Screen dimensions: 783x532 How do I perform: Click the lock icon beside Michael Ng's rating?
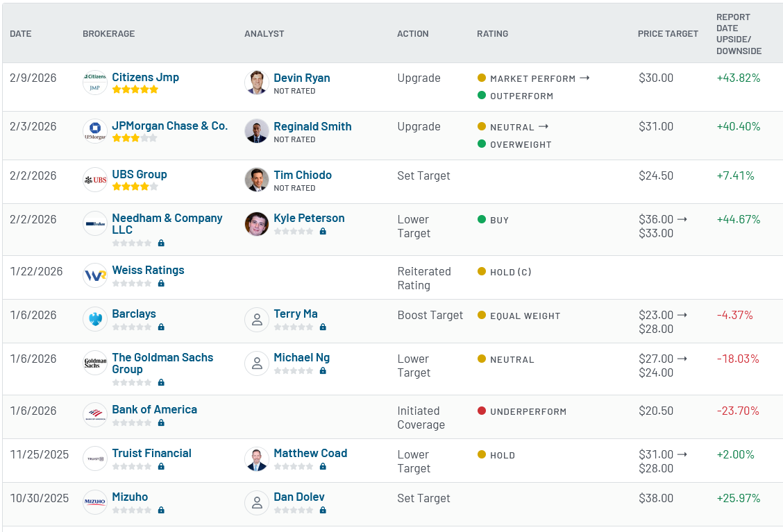point(323,371)
